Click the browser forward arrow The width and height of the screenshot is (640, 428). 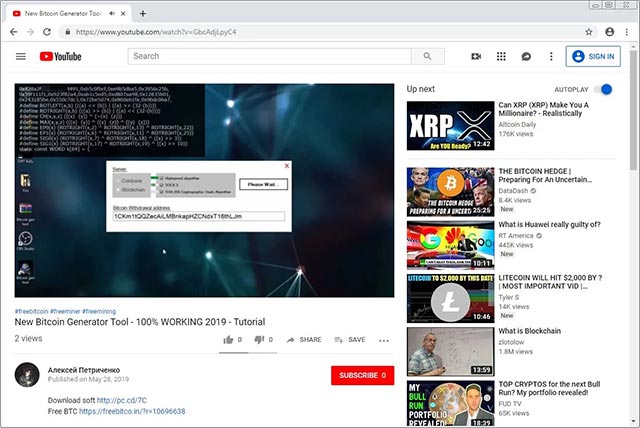coord(30,32)
